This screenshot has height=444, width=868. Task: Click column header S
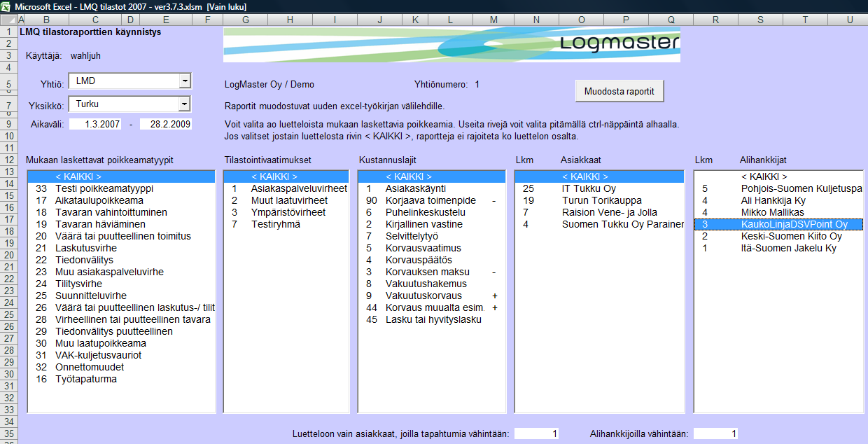760,20
